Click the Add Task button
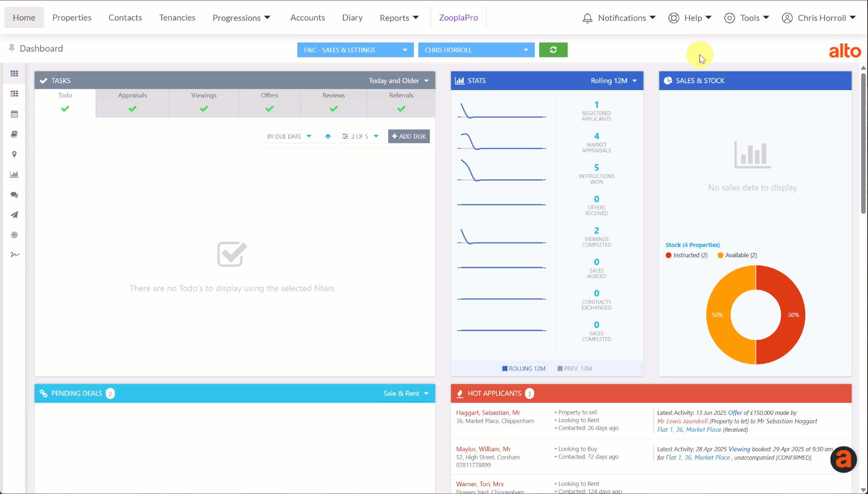This screenshot has height=494, width=868. coord(409,136)
